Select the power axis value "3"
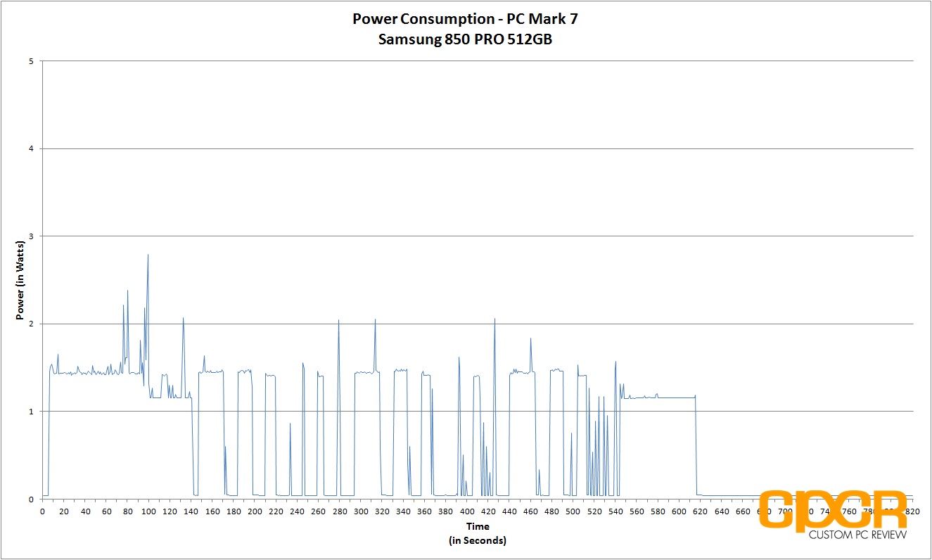 click(32, 236)
